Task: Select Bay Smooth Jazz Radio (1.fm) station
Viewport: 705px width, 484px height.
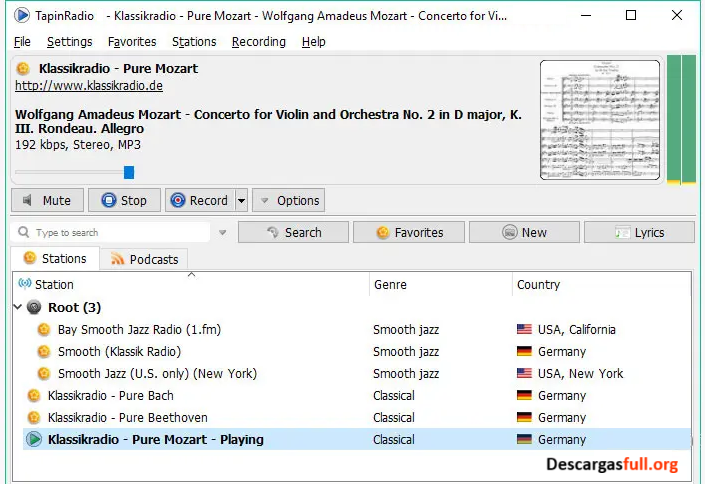Action: tap(139, 330)
